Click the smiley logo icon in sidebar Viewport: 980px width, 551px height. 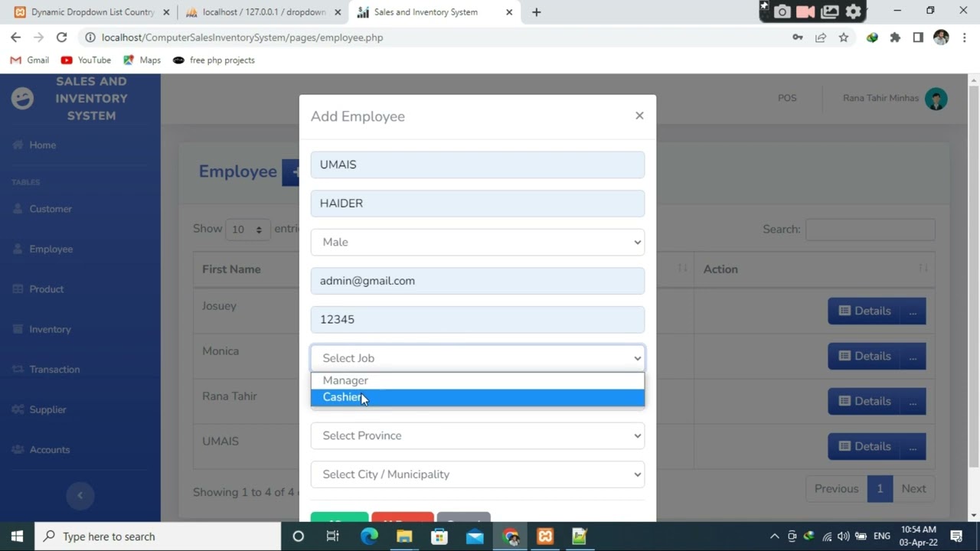pyautogui.click(x=22, y=98)
